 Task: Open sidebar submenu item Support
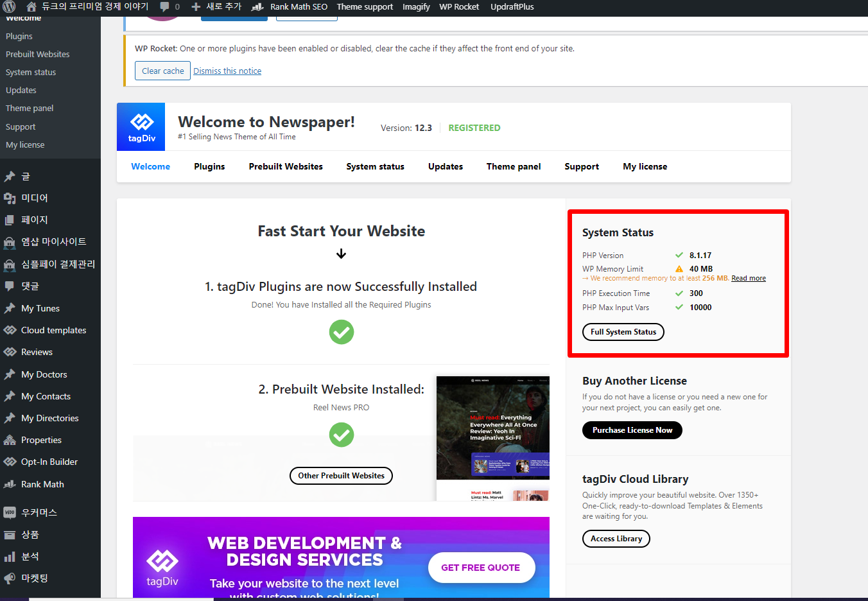(x=21, y=127)
